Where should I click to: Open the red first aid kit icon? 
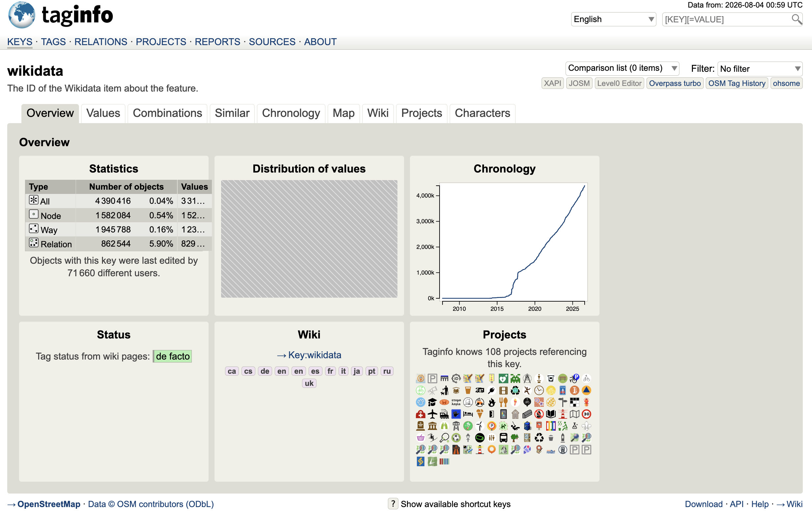[x=420, y=414]
